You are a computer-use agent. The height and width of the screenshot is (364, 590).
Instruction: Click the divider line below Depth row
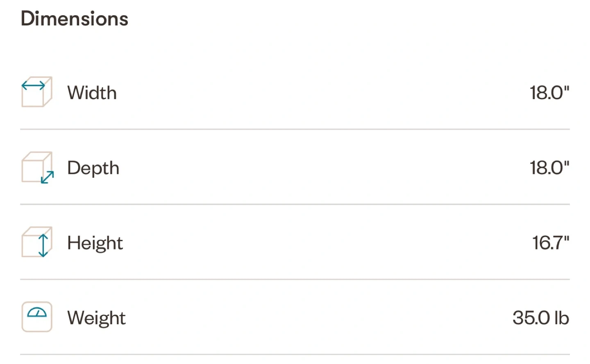pos(295,204)
